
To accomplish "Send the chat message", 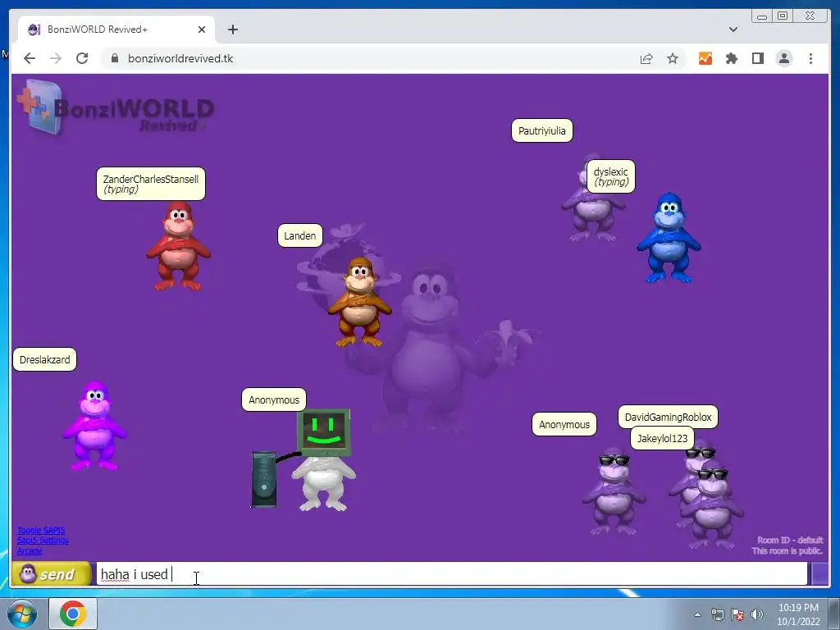I will [x=52, y=573].
